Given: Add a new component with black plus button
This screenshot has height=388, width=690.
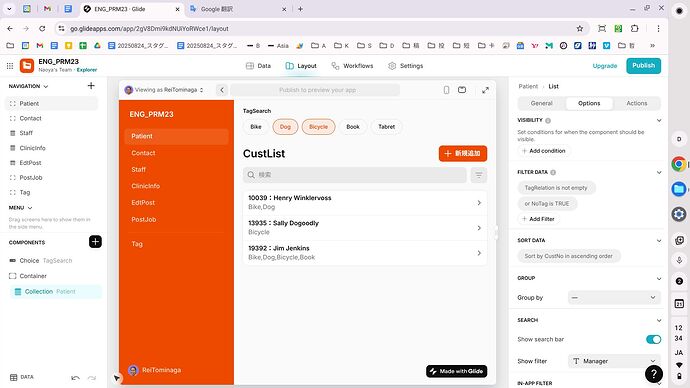Looking at the screenshot, I should point(95,242).
